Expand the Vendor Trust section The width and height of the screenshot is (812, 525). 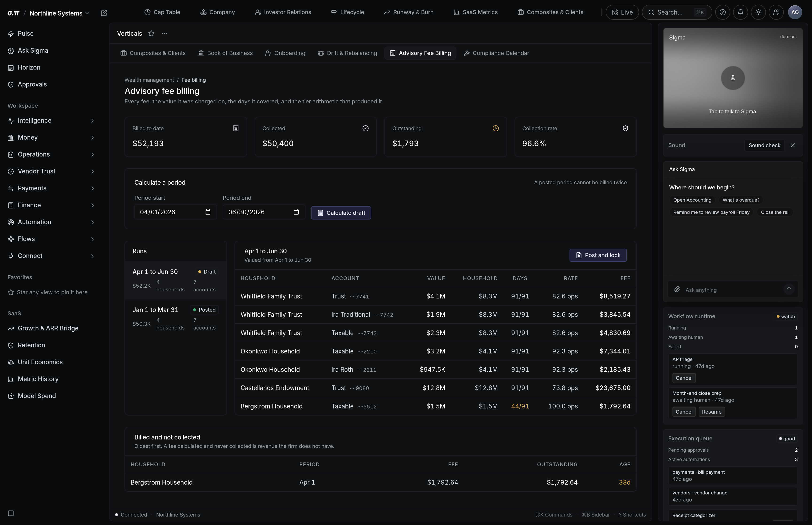[51, 171]
